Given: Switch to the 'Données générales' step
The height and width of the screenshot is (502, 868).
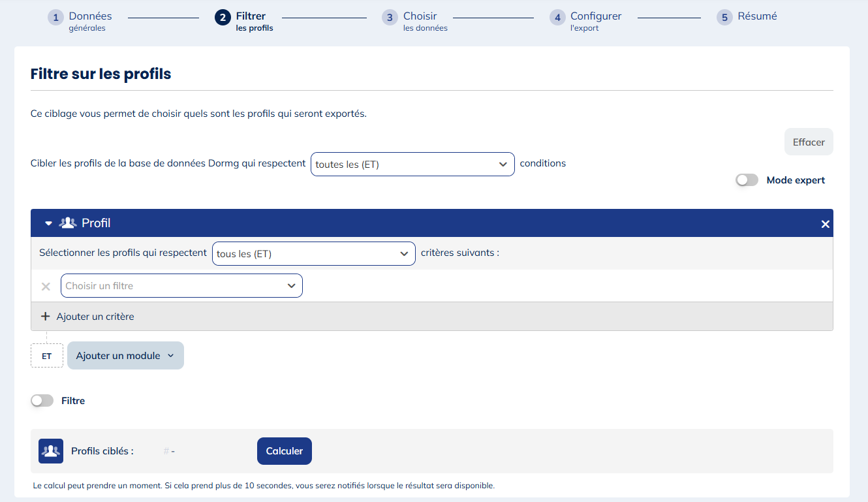Looking at the screenshot, I should click(x=90, y=21).
